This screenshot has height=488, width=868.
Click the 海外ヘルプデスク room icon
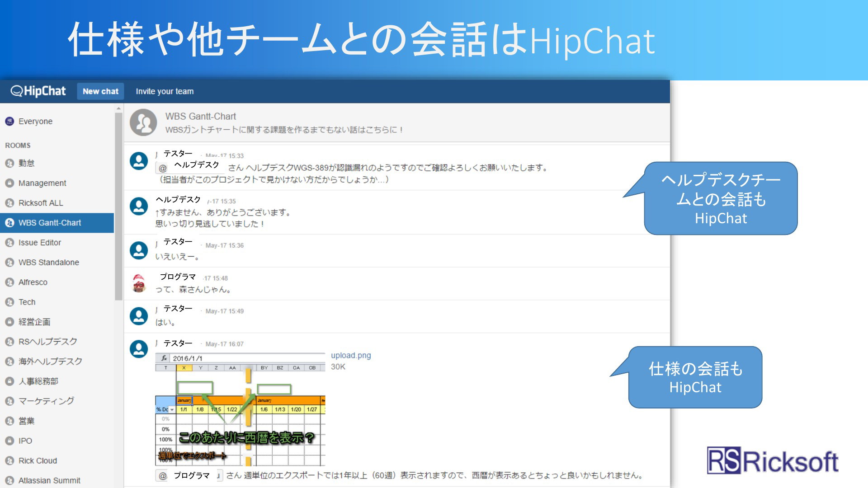[x=9, y=361]
